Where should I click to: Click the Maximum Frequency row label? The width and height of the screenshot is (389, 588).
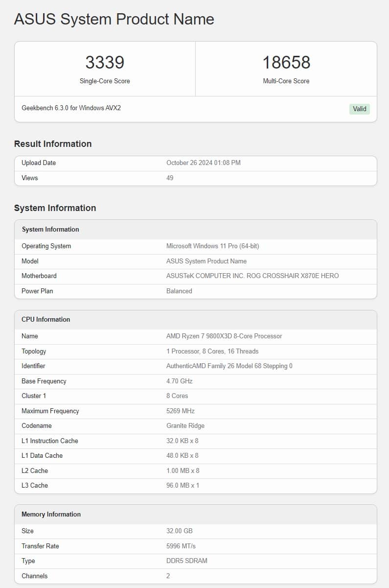click(x=50, y=411)
